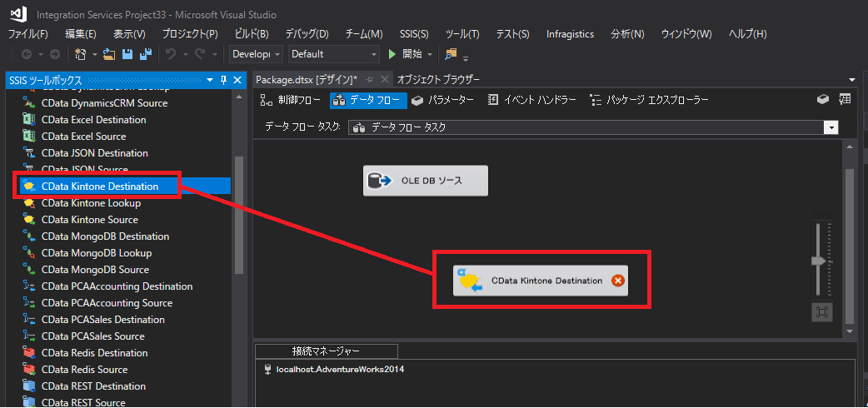Click the 開始 start button
Viewport: 868px width, 408px height.
[404, 54]
